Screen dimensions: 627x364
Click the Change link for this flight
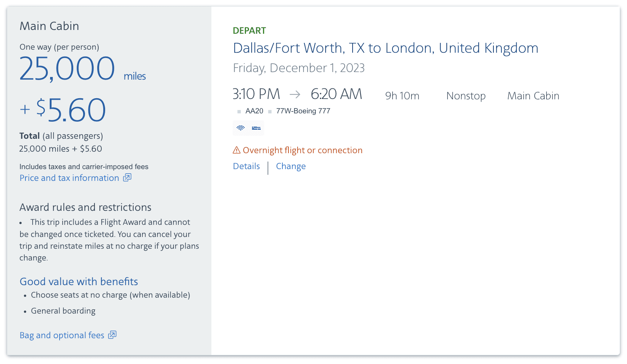click(x=291, y=166)
